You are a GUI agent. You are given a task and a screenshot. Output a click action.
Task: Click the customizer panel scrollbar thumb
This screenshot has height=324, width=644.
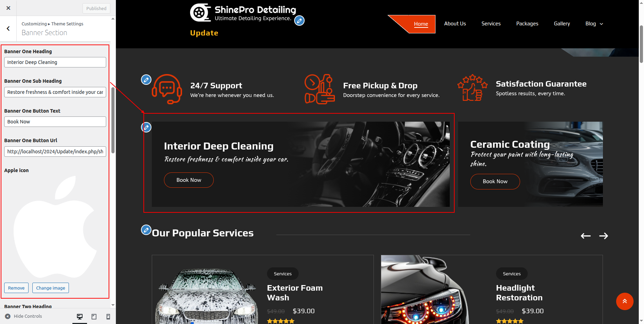click(x=113, y=120)
